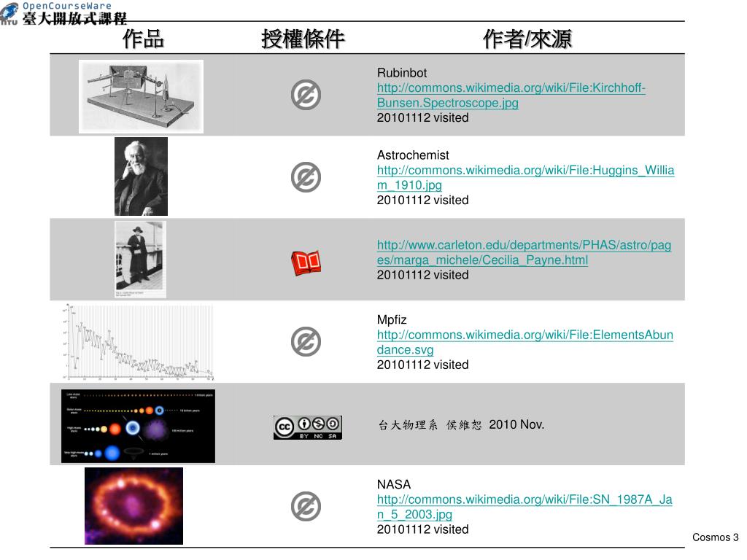Select the SN 1987A supernova ring image
Screen dimensions: 747x560
134,506
